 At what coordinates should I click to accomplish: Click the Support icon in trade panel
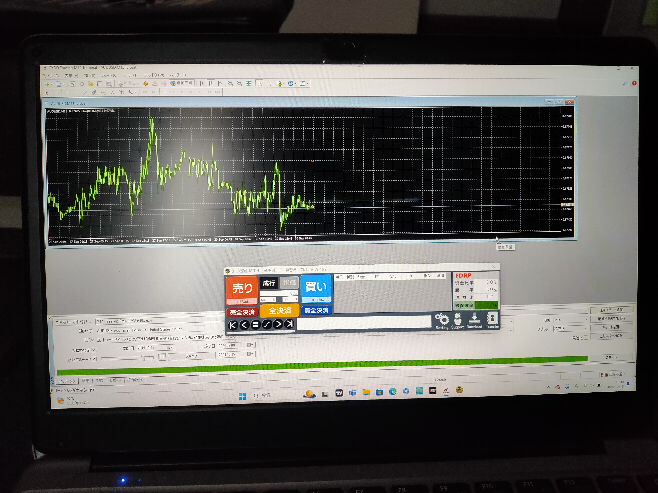458,319
